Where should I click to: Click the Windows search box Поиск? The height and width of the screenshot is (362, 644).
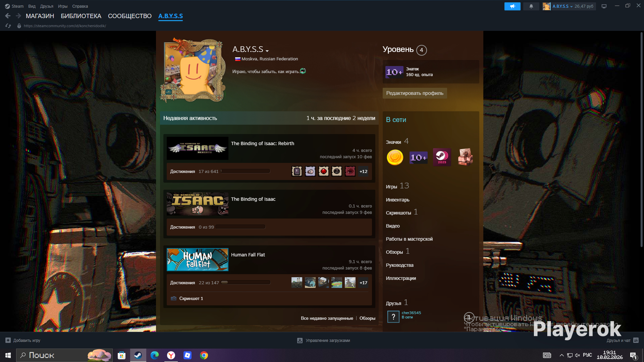(64, 355)
